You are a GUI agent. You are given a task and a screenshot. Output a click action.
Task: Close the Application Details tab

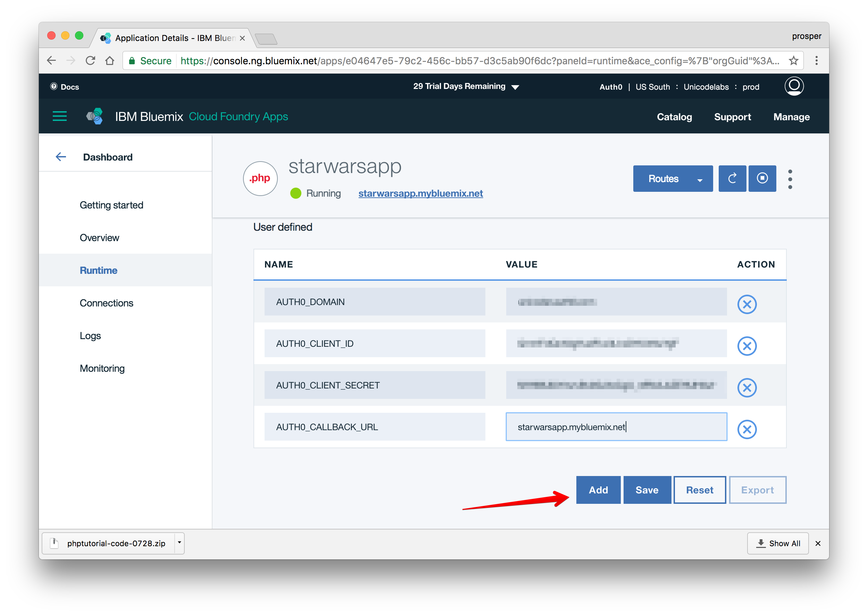243,38
